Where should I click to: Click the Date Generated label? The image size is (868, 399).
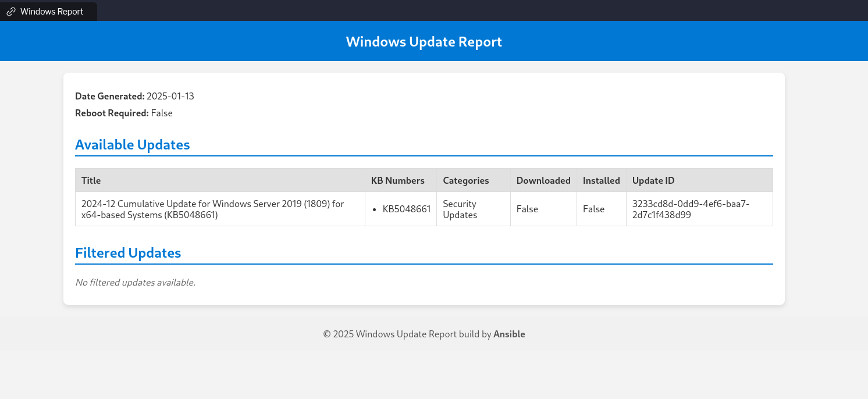click(x=110, y=96)
